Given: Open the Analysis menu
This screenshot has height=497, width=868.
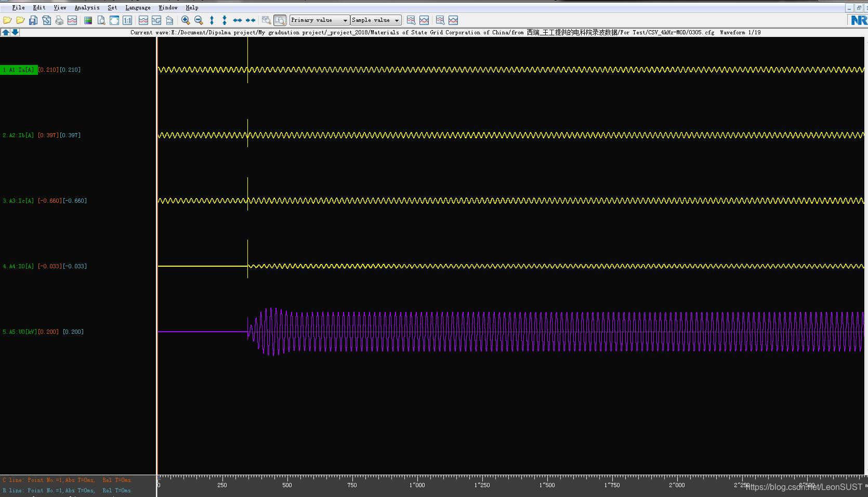Looking at the screenshot, I should pos(87,7).
